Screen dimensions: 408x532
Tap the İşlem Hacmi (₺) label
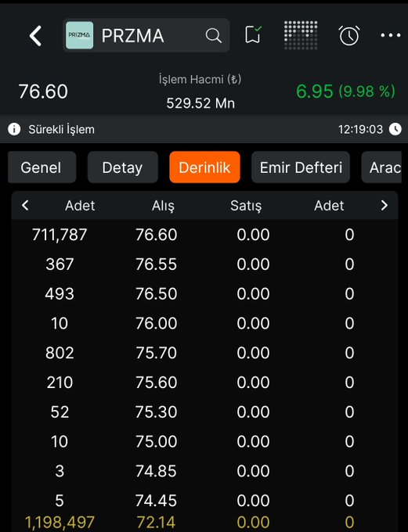pyautogui.click(x=200, y=79)
